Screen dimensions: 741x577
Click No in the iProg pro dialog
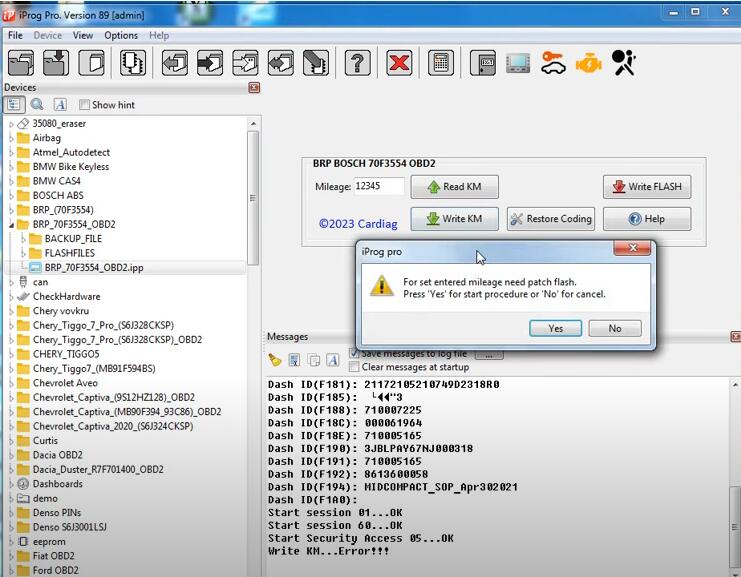(615, 328)
